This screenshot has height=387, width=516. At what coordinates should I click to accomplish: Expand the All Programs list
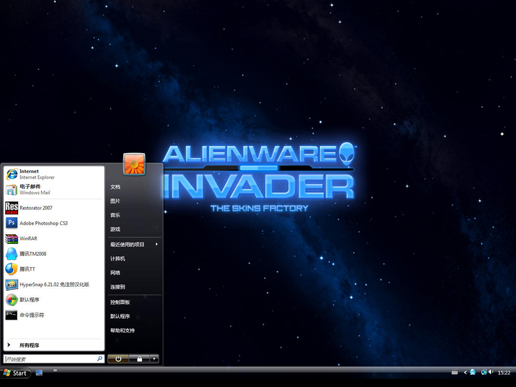(x=53, y=345)
